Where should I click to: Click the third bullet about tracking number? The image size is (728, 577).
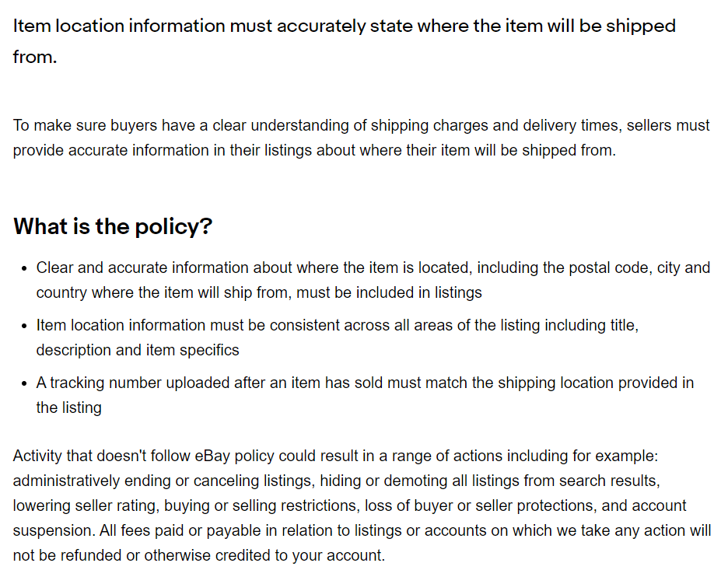coord(365,395)
